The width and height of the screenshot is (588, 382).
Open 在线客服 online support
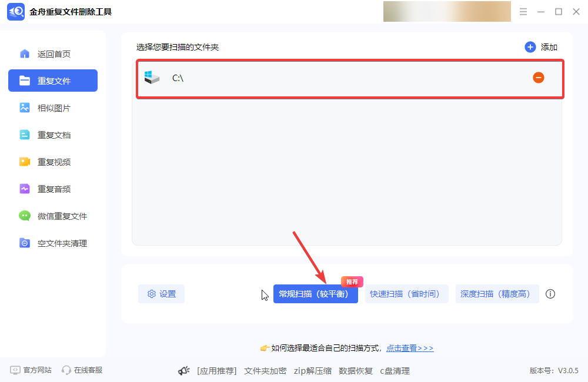point(82,370)
